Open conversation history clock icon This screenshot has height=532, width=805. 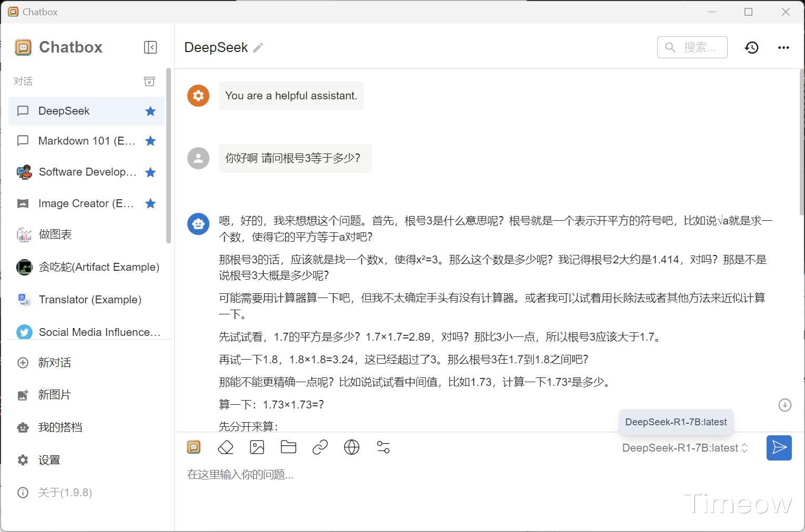pos(752,47)
